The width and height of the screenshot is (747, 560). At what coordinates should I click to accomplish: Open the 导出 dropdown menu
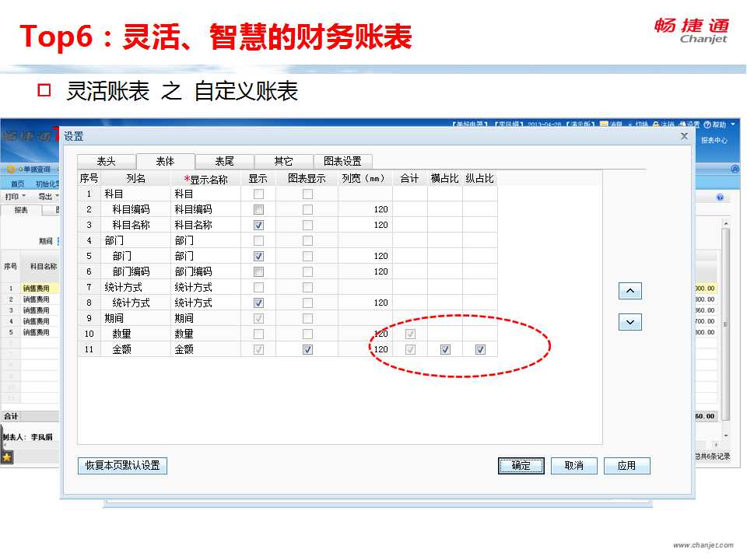tap(48, 196)
